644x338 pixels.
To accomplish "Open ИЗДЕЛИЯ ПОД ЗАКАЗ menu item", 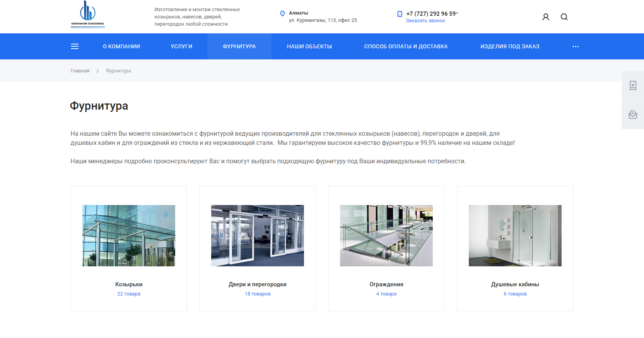I will click(510, 46).
